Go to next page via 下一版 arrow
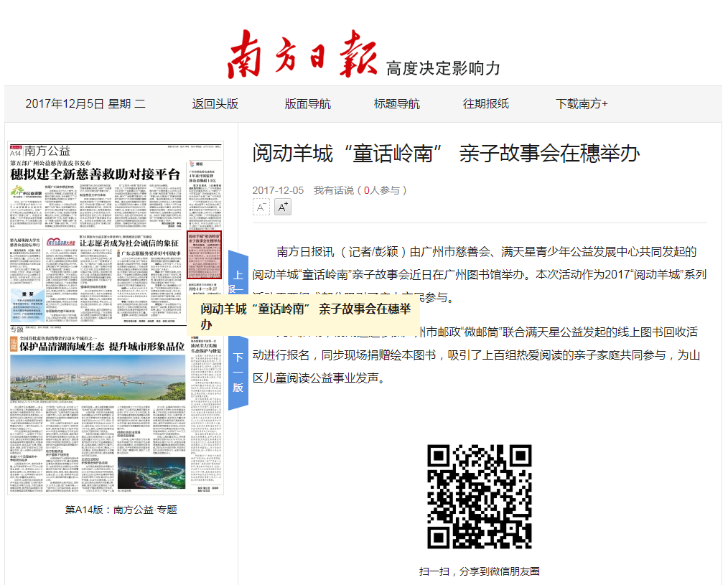 coord(238,373)
